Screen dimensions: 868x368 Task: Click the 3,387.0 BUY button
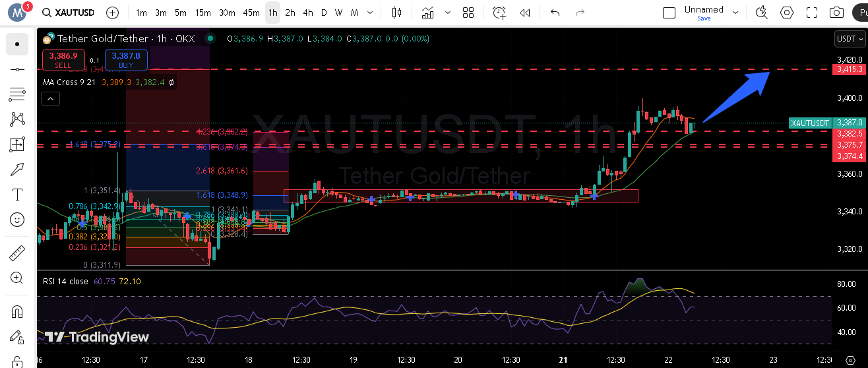point(126,60)
